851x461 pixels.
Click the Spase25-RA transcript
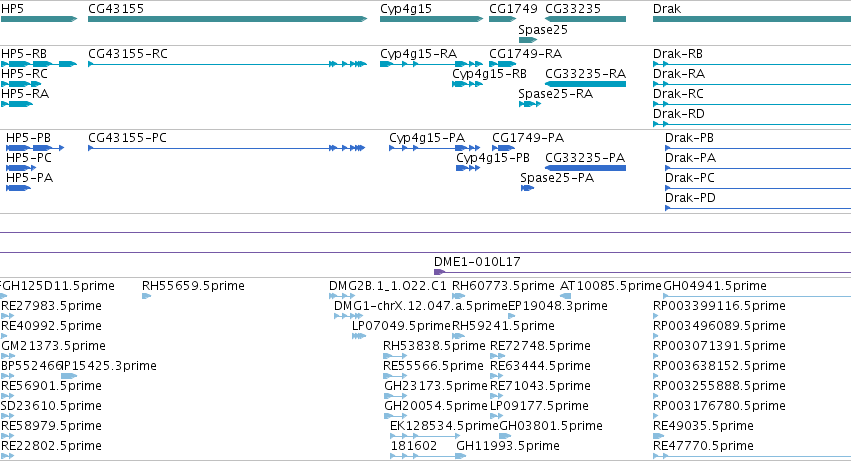click(x=530, y=104)
